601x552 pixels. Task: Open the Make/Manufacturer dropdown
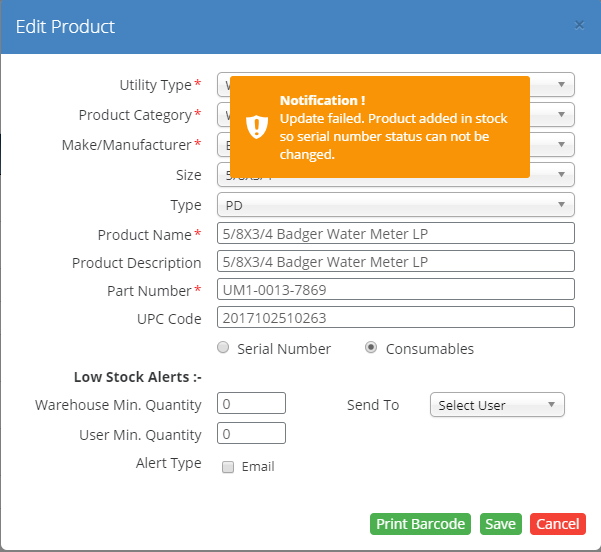coord(561,145)
